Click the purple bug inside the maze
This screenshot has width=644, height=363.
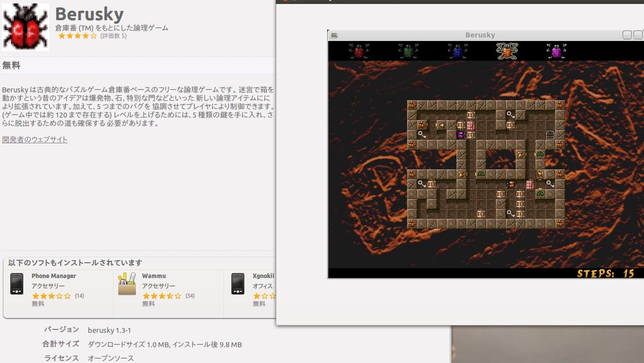pyautogui.click(x=461, y=135)
